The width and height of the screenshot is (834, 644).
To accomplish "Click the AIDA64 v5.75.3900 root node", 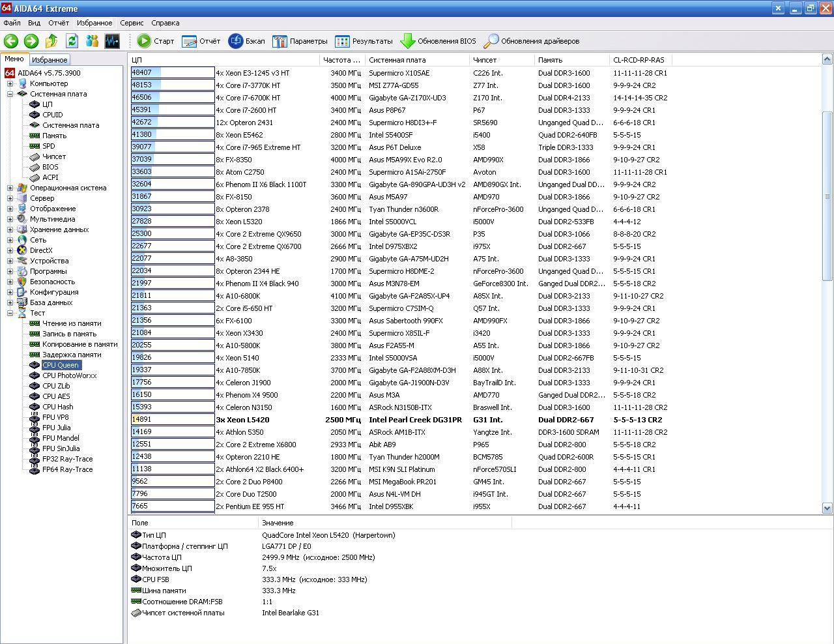I will point(49,73).
